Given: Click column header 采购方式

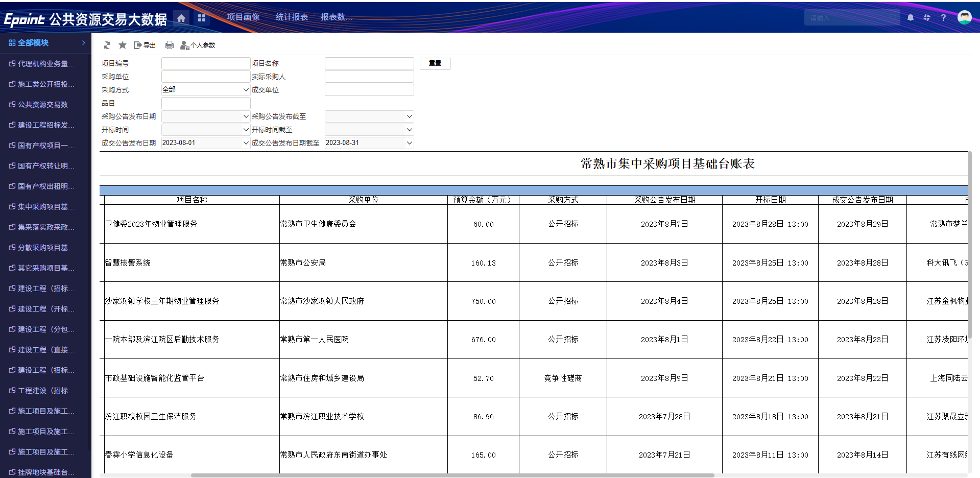Looking at the screenshot, I should point(563,200).
